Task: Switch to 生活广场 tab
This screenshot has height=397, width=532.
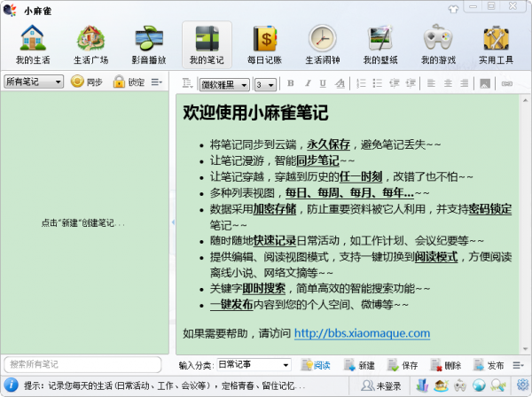Action: (x=90, y=44)
